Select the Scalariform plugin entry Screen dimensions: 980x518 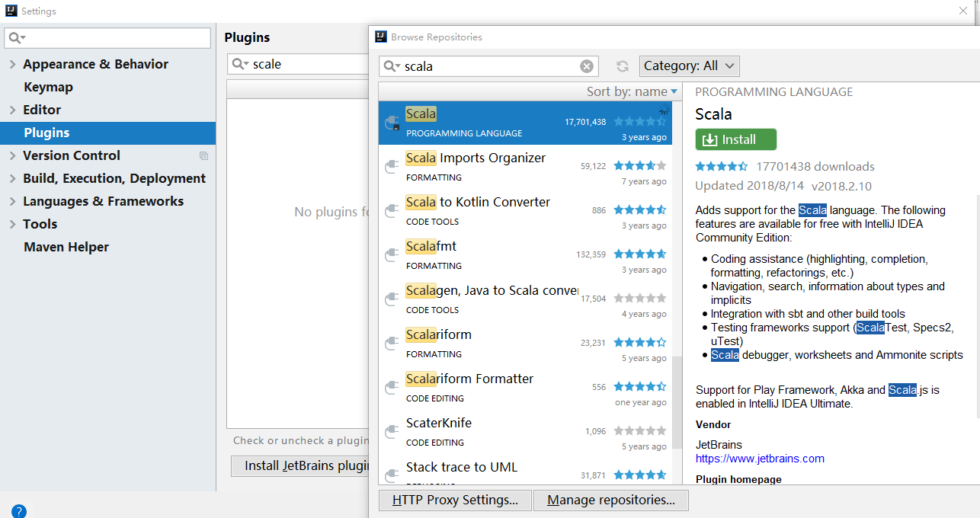pos(525,344)
